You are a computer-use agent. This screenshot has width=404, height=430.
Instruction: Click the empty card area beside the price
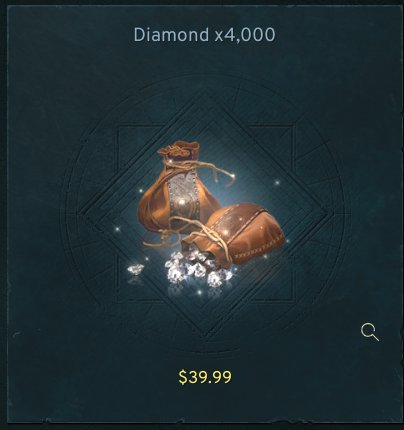coord(300,377)
